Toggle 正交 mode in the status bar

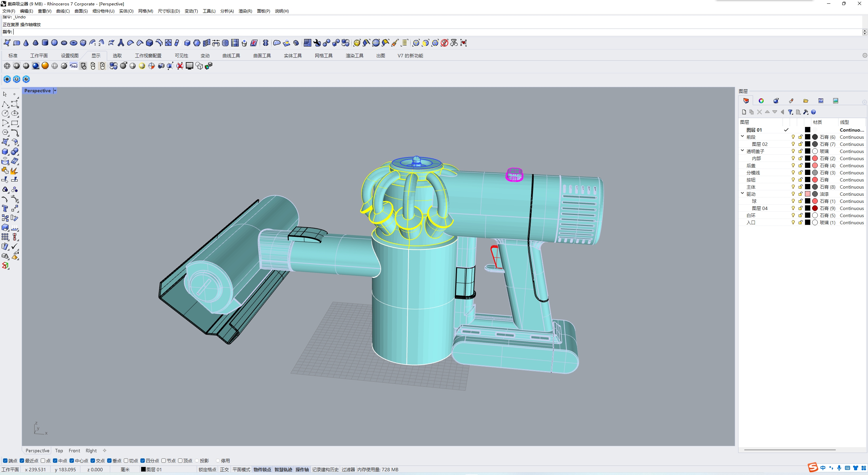click(224, 469)
